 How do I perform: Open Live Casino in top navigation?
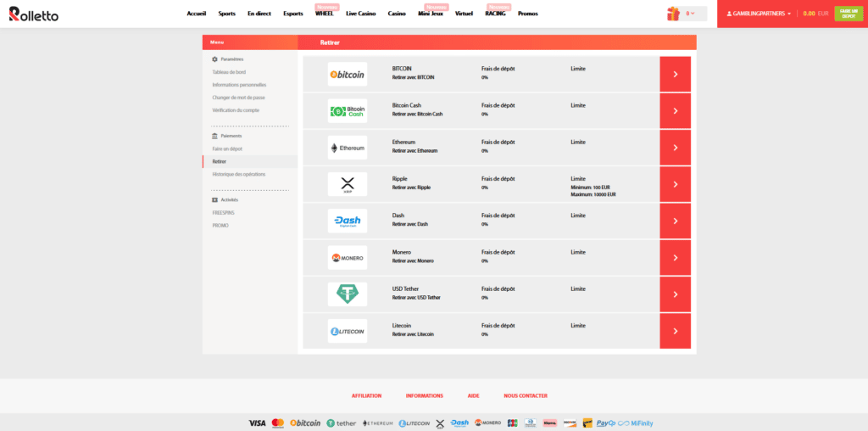(361, 14)
